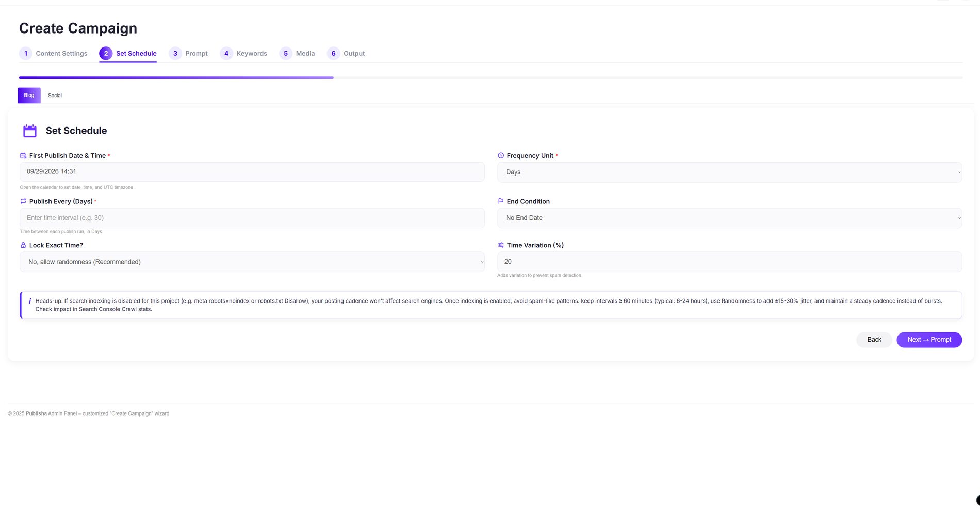The image size is (980, 509).
Task: Click the 'Open the calendar to set date' hint
Action: click(x=76, y=188)
